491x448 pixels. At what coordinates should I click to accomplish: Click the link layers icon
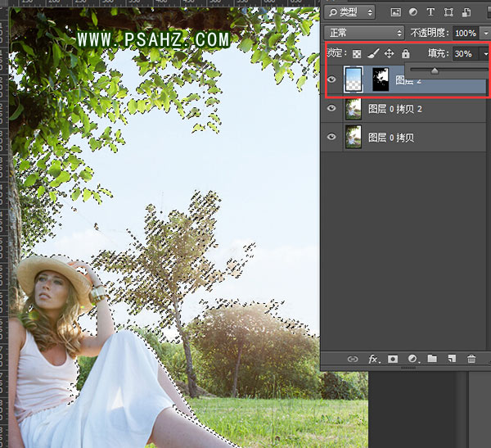[x=353, y=359]
